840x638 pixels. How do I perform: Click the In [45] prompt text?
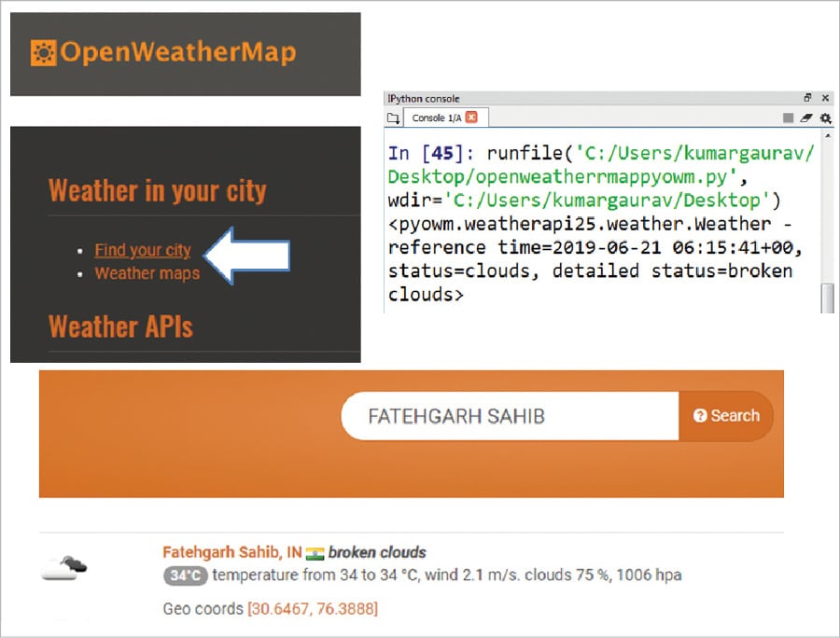(x=430, y=153)
